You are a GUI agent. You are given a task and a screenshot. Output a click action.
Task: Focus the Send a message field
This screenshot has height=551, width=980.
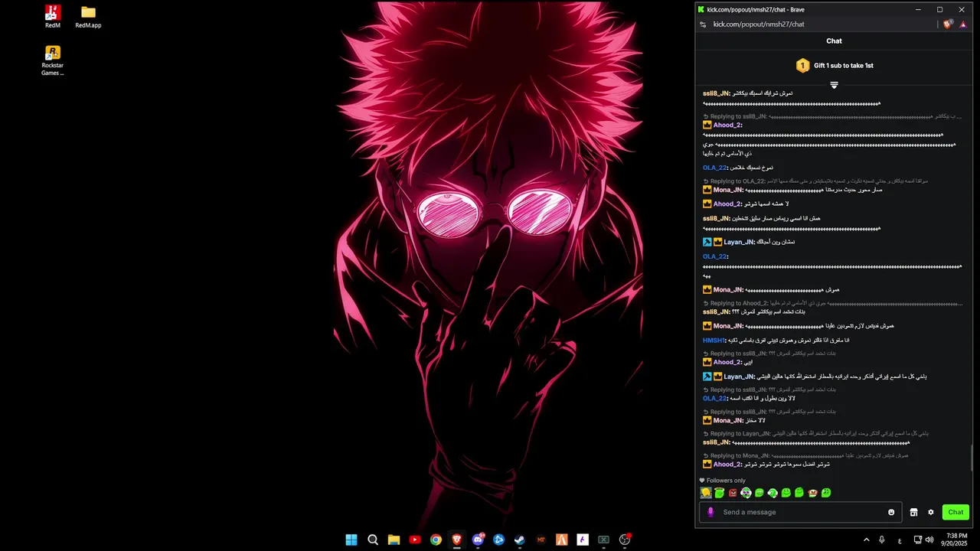(x=801, y=512)
